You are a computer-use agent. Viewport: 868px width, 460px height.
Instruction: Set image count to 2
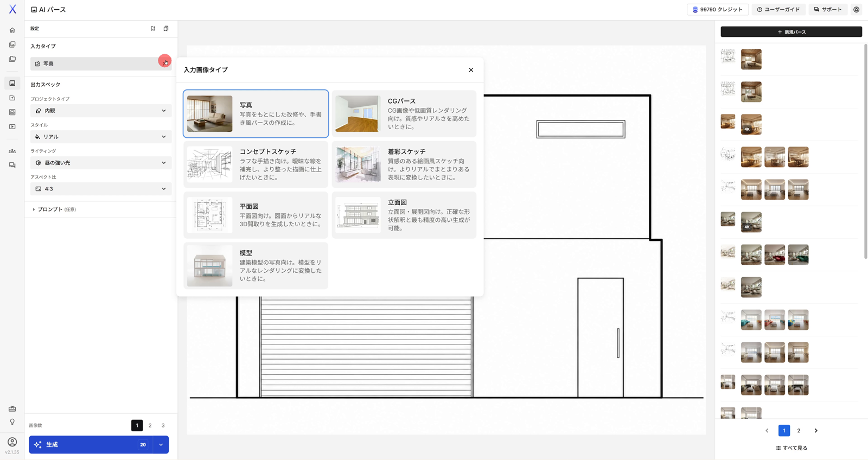pos(150,426)
